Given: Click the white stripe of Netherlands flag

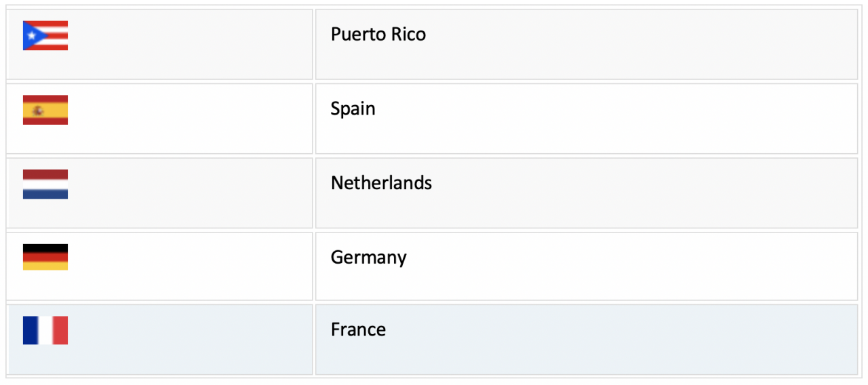Looking at the screenshot, I should (x=45, y=184).
